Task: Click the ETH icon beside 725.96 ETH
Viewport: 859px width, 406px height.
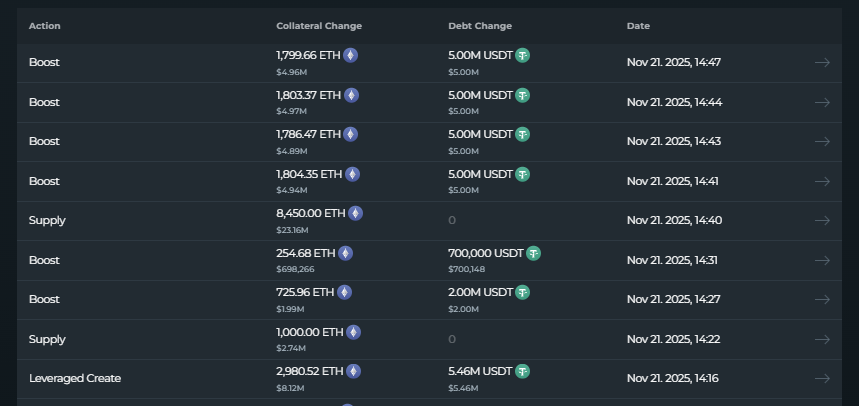Action: coord(345,292)
